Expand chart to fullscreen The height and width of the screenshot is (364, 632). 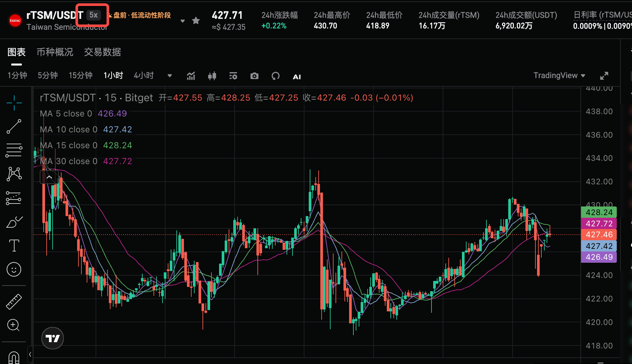[x=604, y=76]
